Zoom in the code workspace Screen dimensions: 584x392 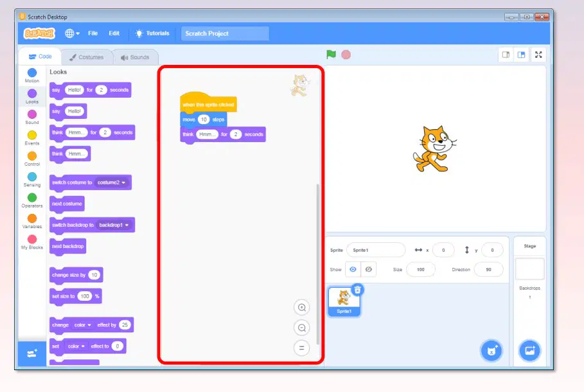click(x=302, y=307)
